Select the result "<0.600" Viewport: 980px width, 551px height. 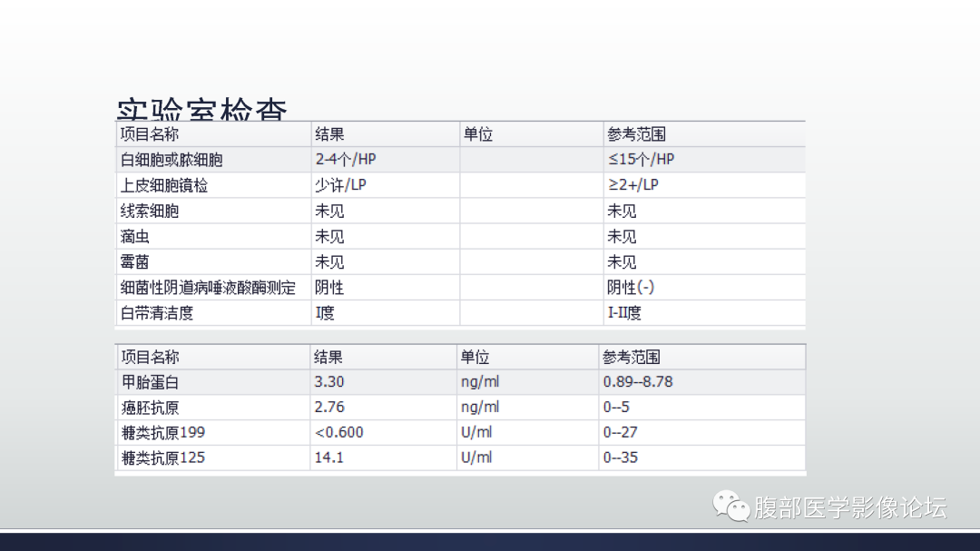(x=338, y=433)
